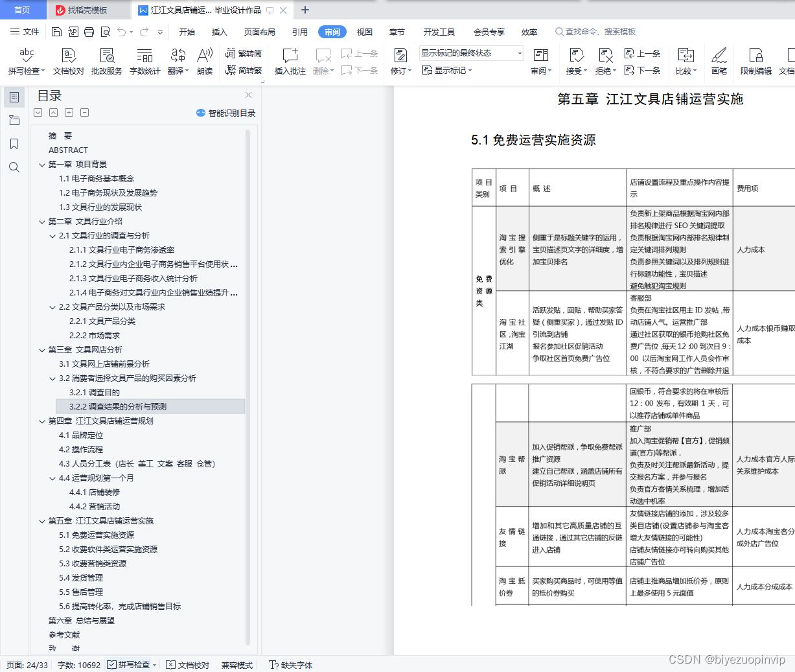
Task: Click the Print Preview icon
Action: click(x=106, y=31)
